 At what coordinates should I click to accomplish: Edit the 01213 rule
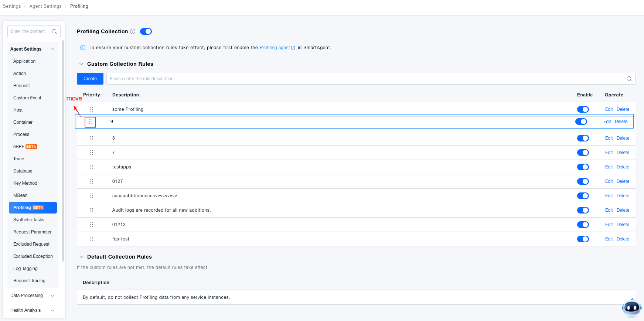coord(609,225)
